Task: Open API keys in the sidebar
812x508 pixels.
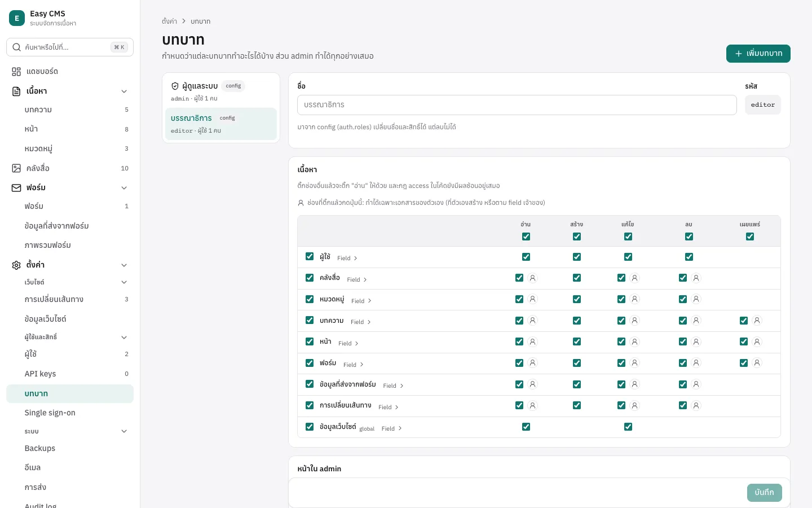Action: point(70,374)
